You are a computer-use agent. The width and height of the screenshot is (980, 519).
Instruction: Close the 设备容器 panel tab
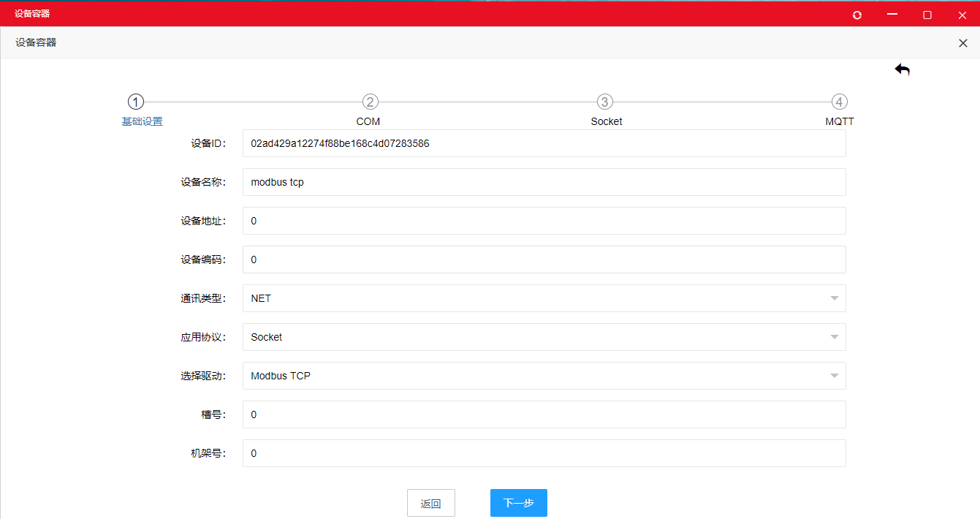962,43
